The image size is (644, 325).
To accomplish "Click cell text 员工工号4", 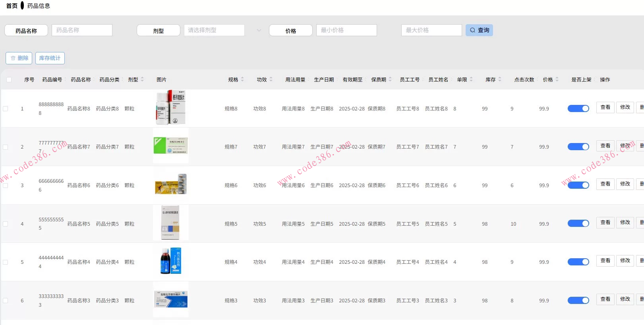I will point(408,262).
